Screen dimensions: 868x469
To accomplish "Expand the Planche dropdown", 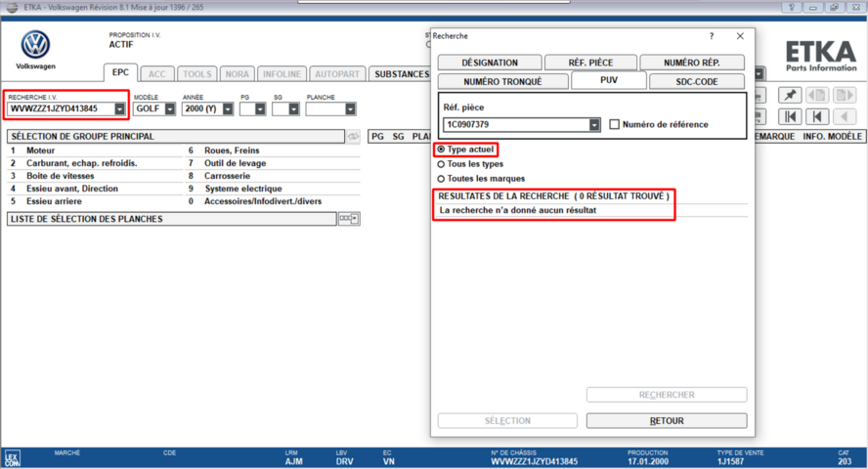I will (350, 109).
